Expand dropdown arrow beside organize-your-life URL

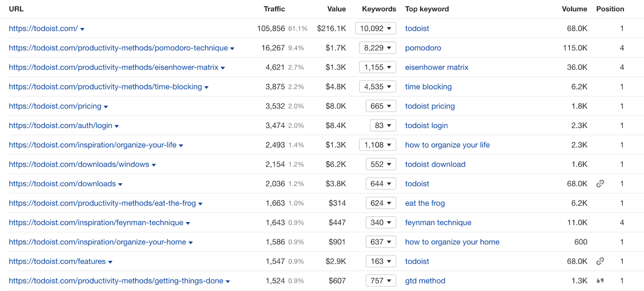[181, 146]
